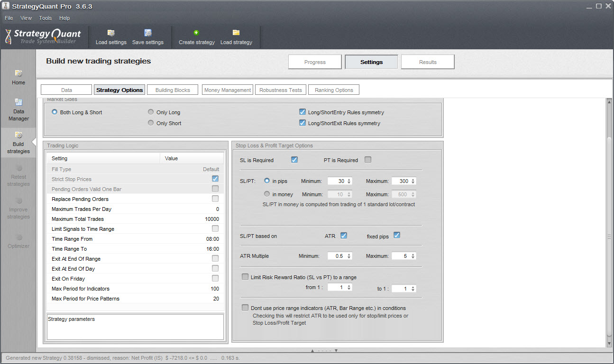Click the Retest strategies sidebar item

[x=18, y=175]
